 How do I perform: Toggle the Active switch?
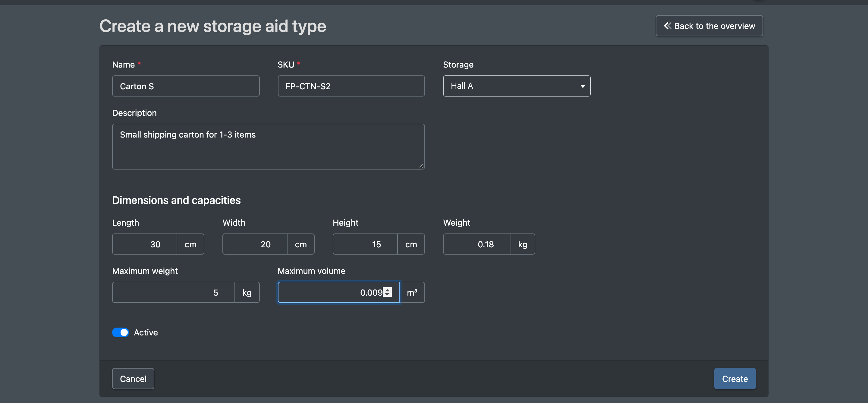(120, 332)
